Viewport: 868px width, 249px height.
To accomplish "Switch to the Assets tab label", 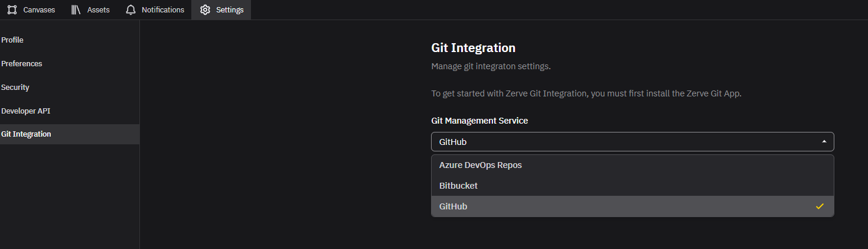I will [x=98, y=10].
